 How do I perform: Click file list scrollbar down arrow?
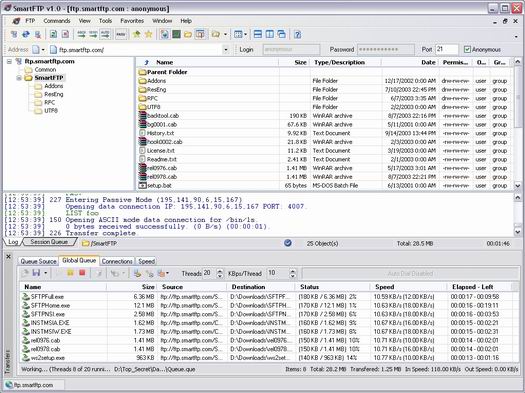coord(518,185)
